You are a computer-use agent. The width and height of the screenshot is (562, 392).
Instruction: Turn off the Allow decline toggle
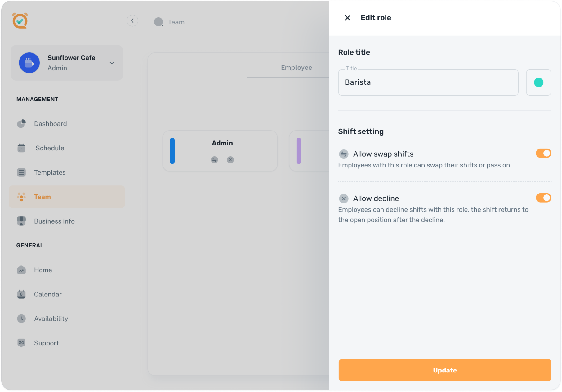click(543, 198)
